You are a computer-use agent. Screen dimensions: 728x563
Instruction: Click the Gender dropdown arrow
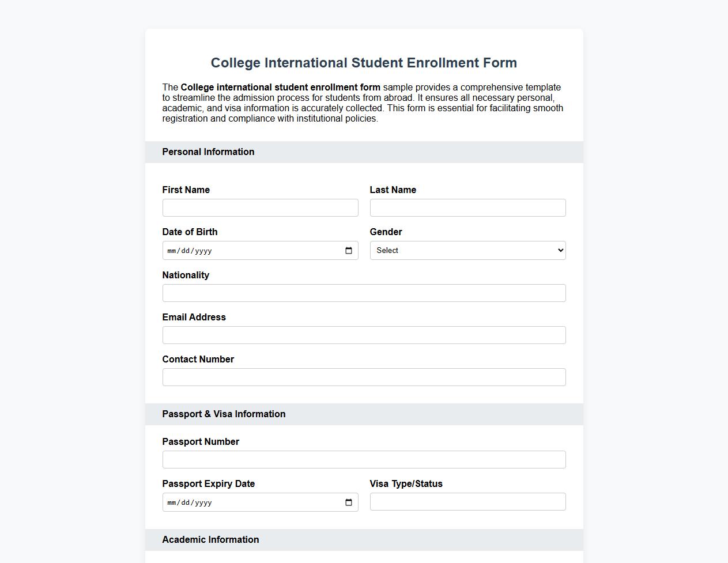point(557,250)
